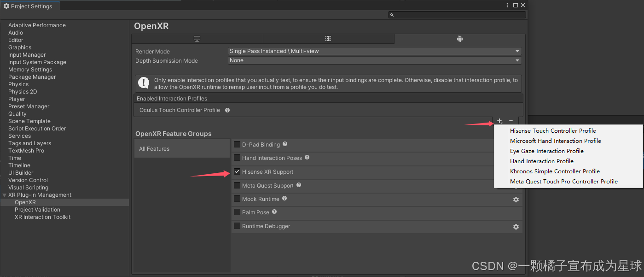The image size is (644, 277).
Task: Open the Audio settings category
Action: pos(16,33)
